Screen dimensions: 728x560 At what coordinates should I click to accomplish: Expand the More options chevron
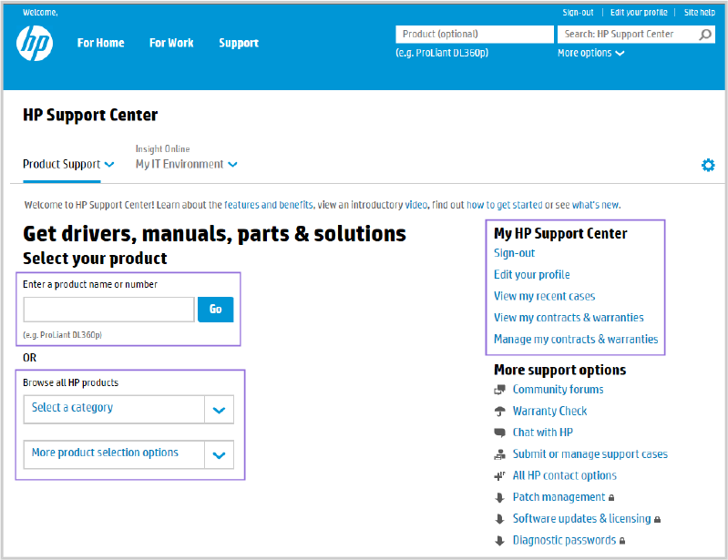pyautogui.click(x=620, y=54)
